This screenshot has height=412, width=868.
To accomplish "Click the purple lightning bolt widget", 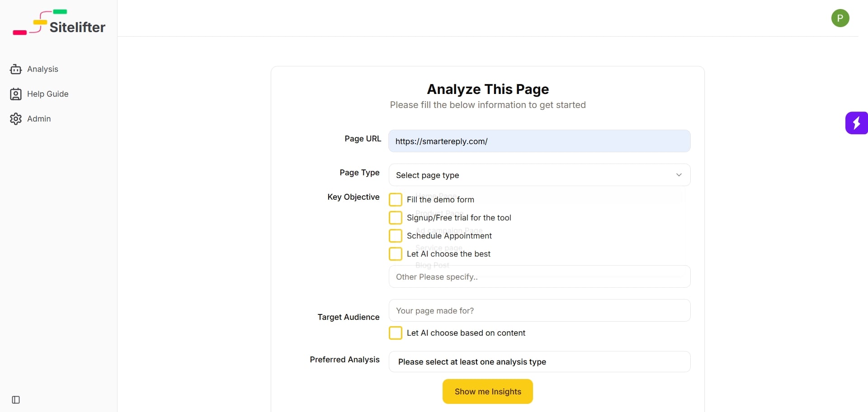I will coord(856,123).
